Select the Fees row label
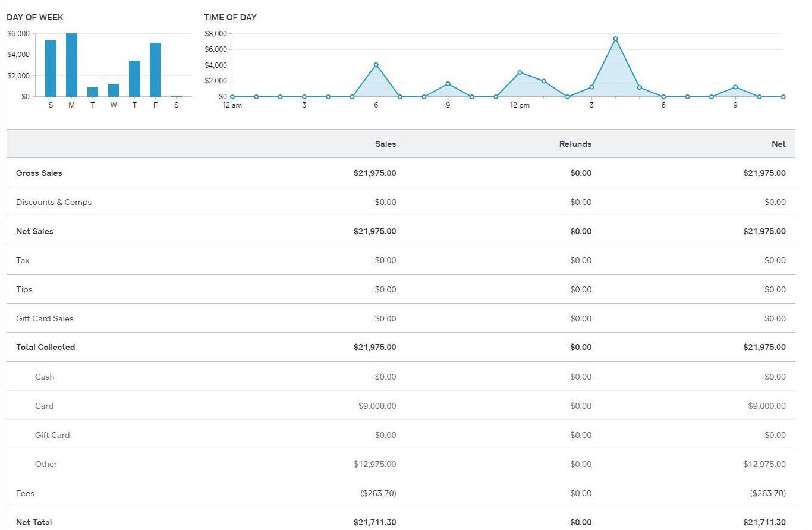The image size is (812, 530). (25, 493)
